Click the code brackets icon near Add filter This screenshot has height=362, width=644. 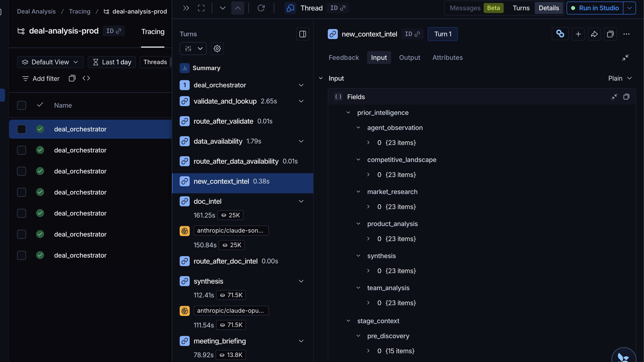click(86, 78)
